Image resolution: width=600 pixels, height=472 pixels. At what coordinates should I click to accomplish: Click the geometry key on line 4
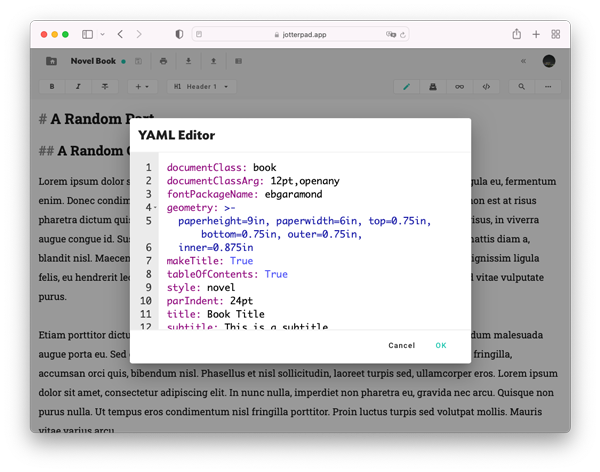192,208
